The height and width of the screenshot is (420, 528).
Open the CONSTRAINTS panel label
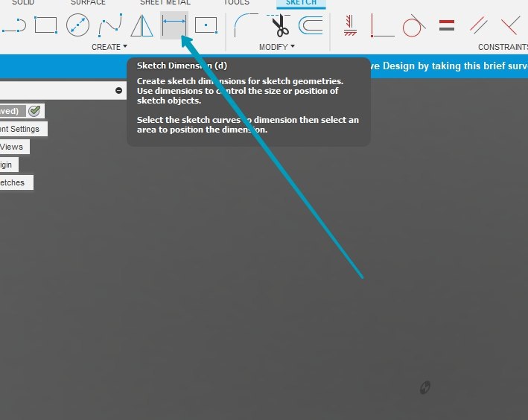pos(503,47)
